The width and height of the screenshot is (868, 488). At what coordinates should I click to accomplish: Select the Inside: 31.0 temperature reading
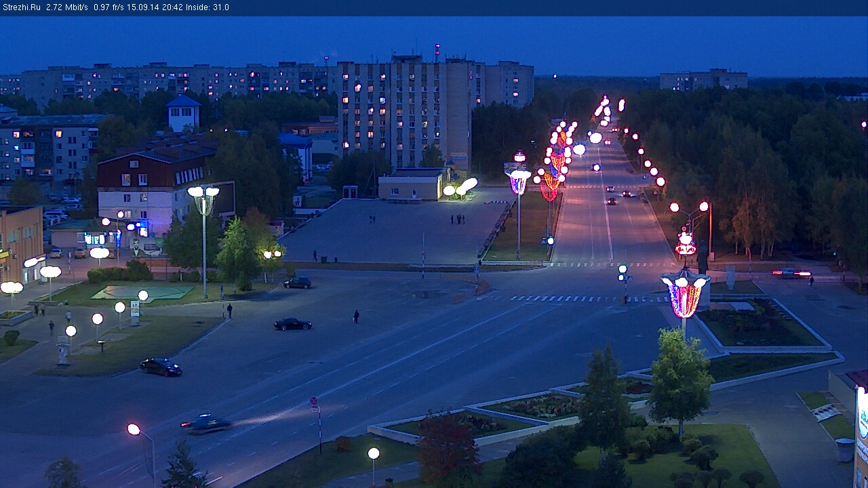pos(208,7)
